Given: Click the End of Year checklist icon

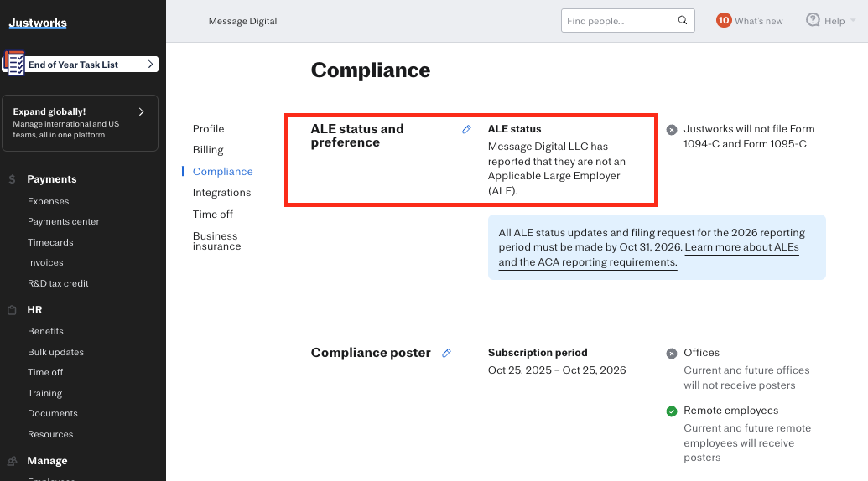Looking at the screenshot, I should tap(14, 64).
